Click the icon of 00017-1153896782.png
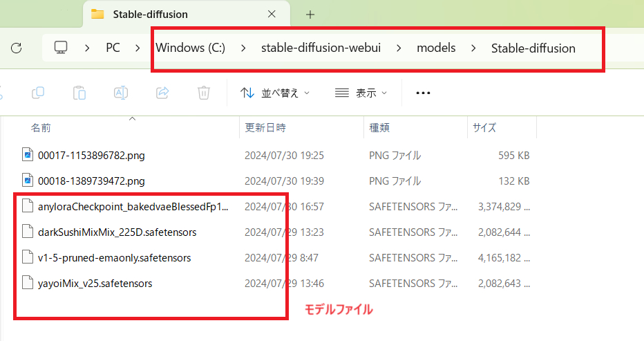The height and width of the screenshot is (341, 644). [28, 155]
